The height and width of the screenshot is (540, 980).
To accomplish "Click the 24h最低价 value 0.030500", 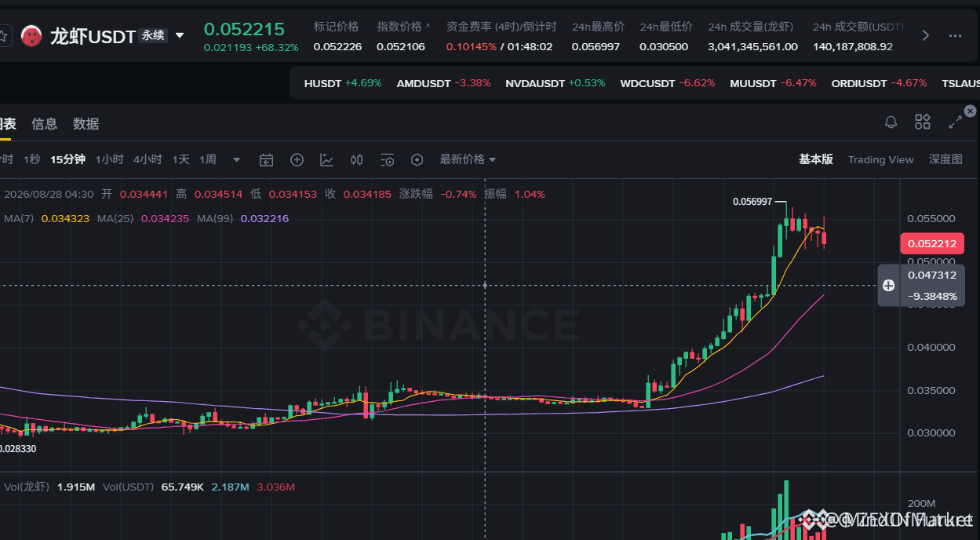I will click(x=664, y=46).
